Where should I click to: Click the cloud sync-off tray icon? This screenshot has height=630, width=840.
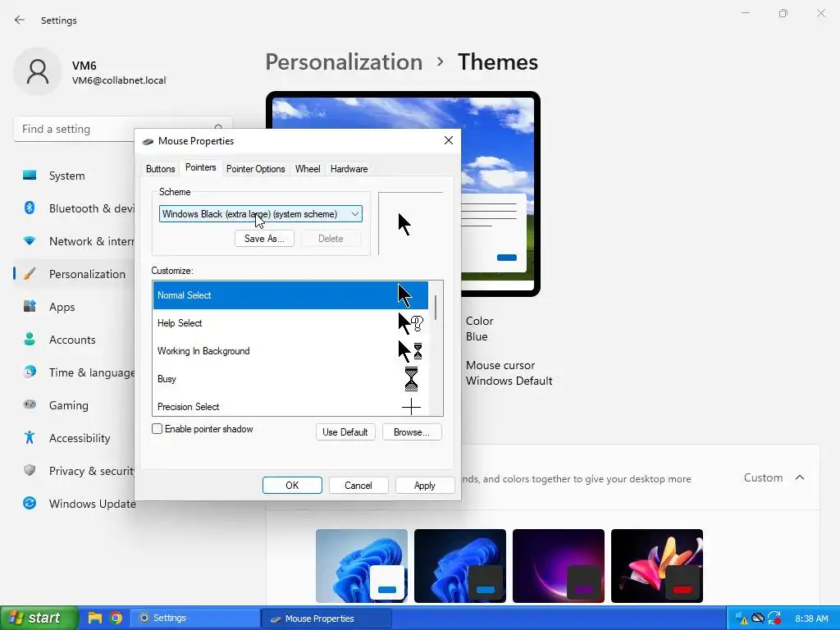(757, 618)
